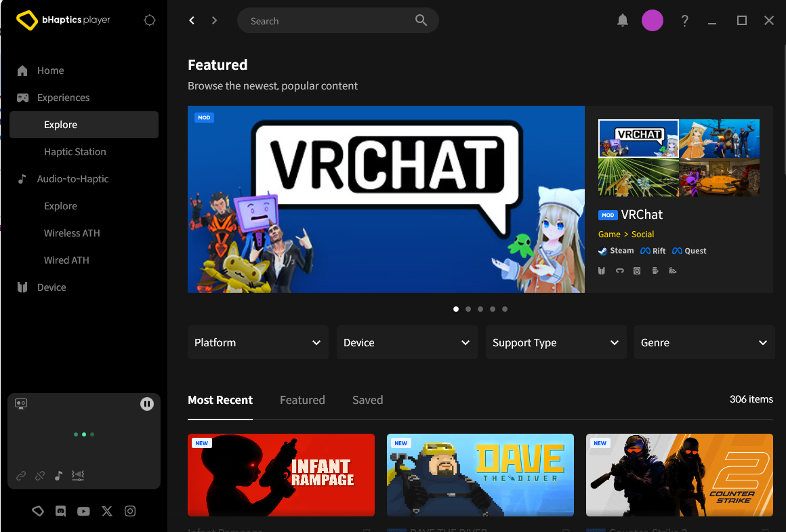Select the fourth carousel dot

click(x=492, y=309)
